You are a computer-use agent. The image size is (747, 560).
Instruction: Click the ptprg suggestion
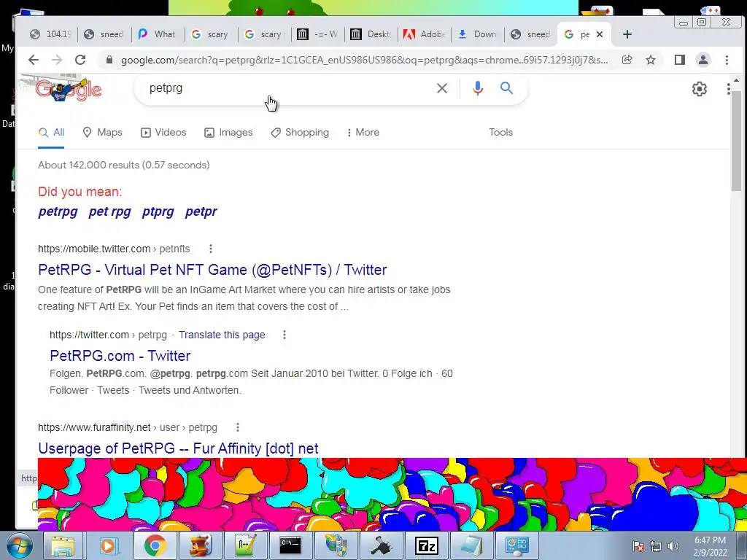(158, 211)
